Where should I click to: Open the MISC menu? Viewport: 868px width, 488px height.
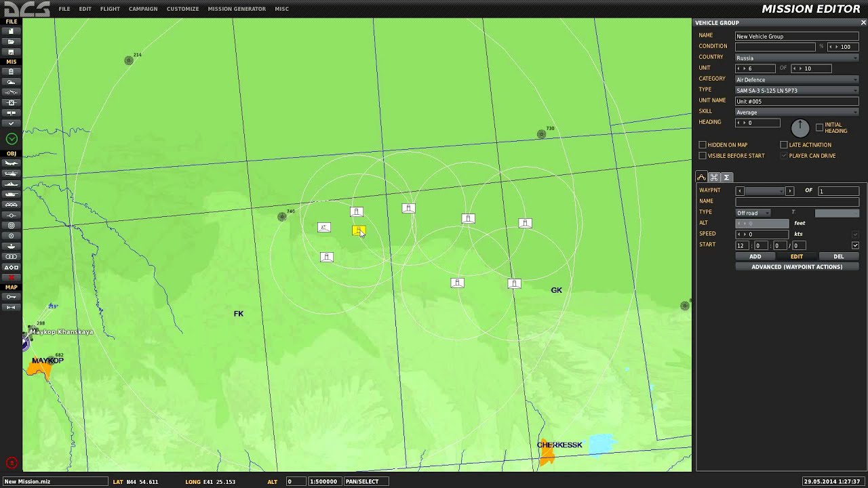coord(281,9)
